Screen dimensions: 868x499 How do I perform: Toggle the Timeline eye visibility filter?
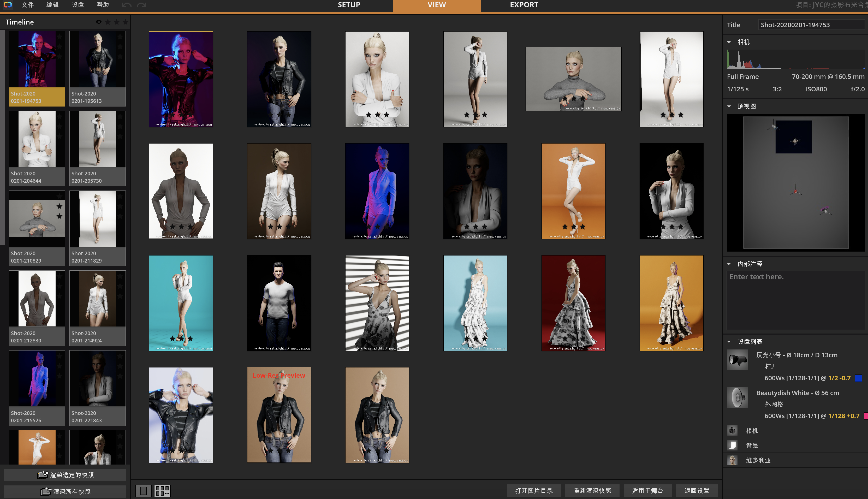[98, 22]
